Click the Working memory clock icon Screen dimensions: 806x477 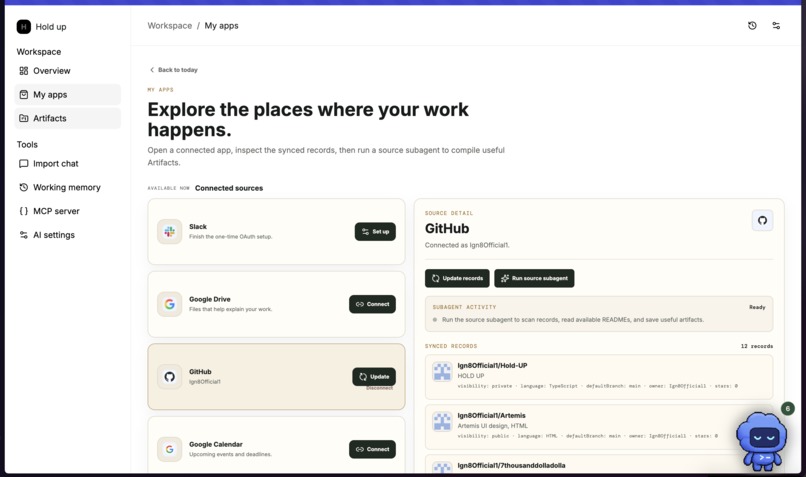coord(24,187)
